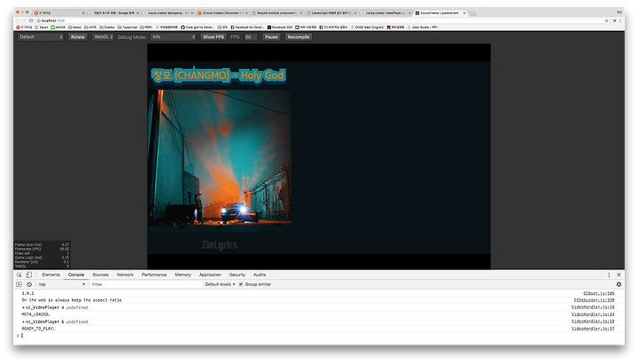Toggle the DevTools device toolbar icon
Image resolution: width=638 pixels, height=364 pixels.
pyautogui.click(x=29, y=275)
